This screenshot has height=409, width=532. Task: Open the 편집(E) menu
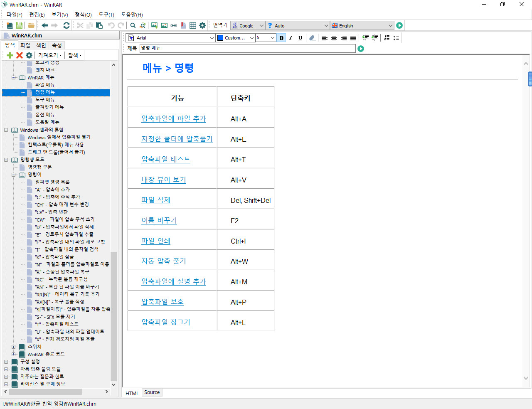37,15
